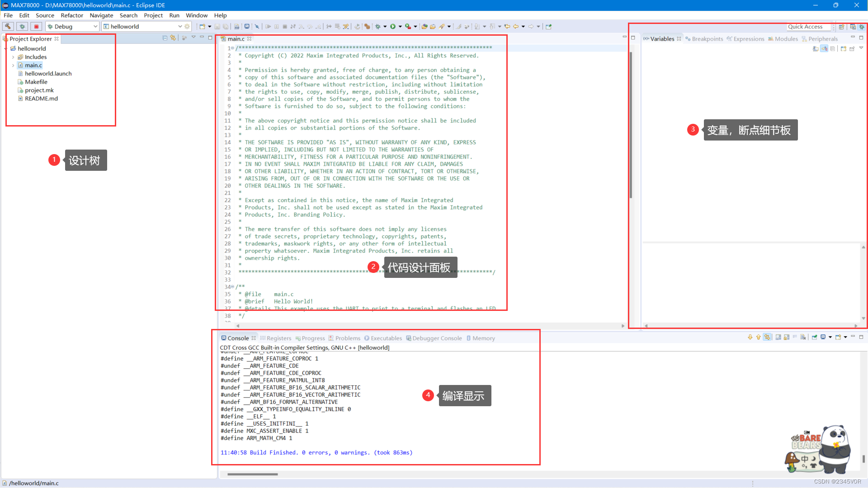Collapse the comment fold marker on line 1
Image resolution: width=868 pixels, height=488 pixels.
[233, 48]
